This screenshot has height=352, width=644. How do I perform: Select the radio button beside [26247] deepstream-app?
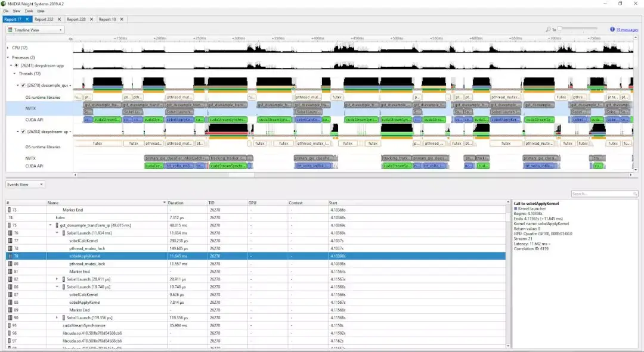[16, 66]
